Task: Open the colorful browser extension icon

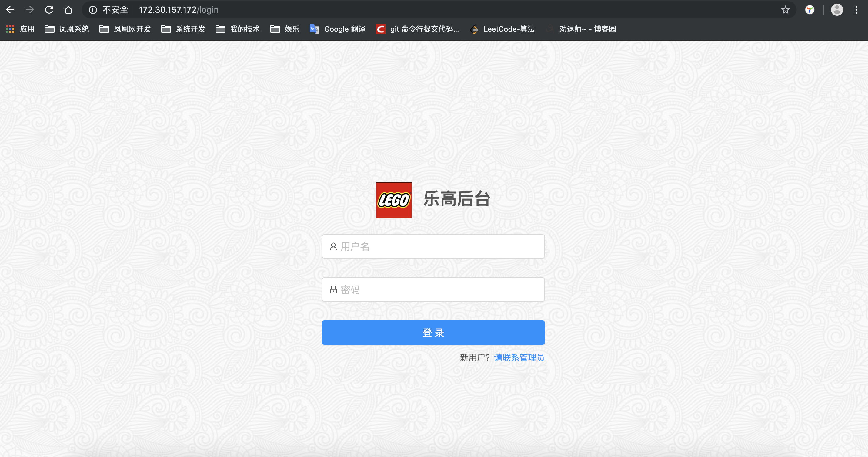Action: coord(810,10)
